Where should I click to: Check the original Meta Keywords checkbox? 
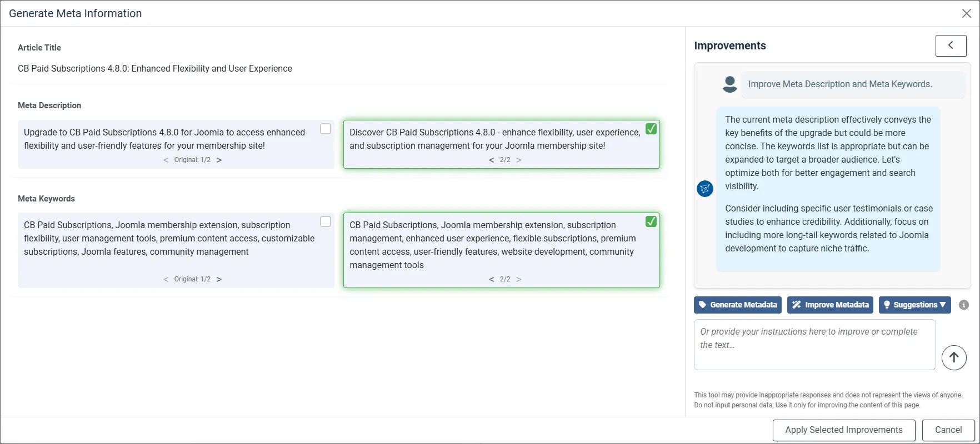coord(326,221)
